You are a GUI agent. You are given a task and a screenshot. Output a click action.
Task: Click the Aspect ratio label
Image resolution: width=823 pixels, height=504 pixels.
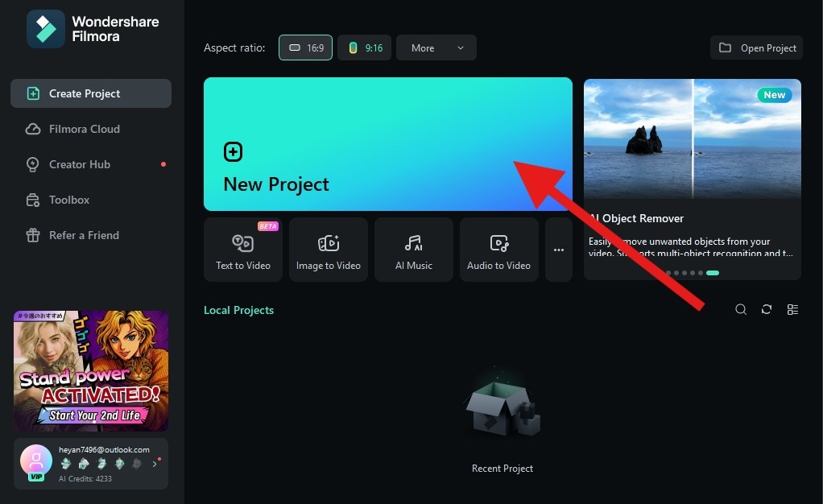[x=234, y=48]
